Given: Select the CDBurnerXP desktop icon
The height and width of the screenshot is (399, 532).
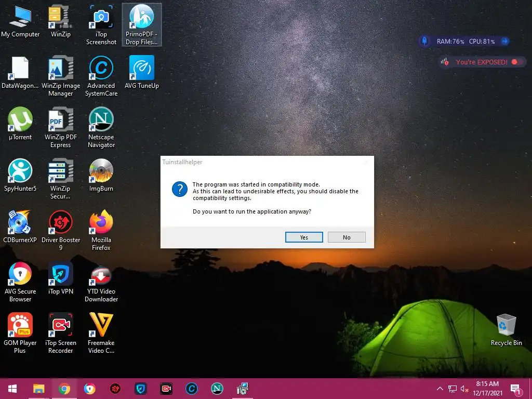Looking at the screenshot, I should tap(20, 227).
